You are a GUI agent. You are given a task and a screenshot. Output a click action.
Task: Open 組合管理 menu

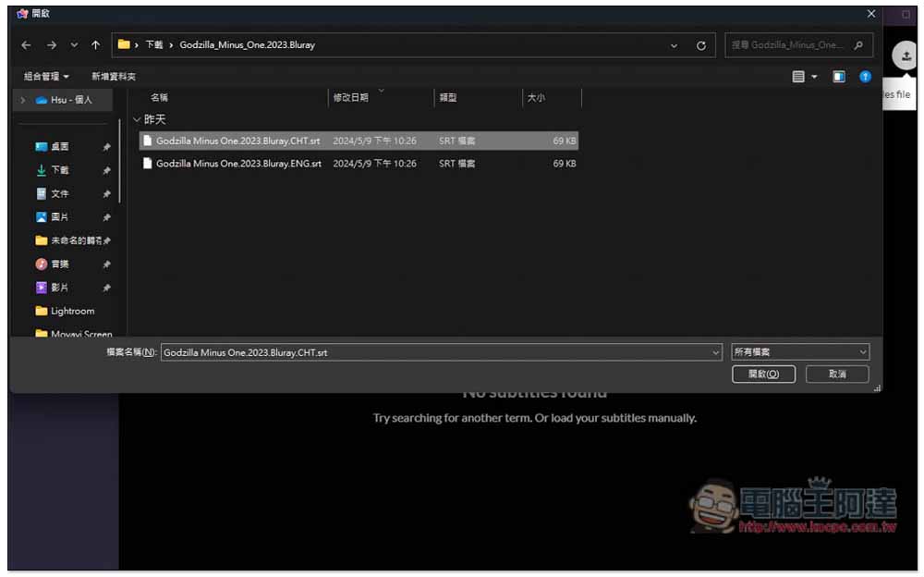[46, 76]
